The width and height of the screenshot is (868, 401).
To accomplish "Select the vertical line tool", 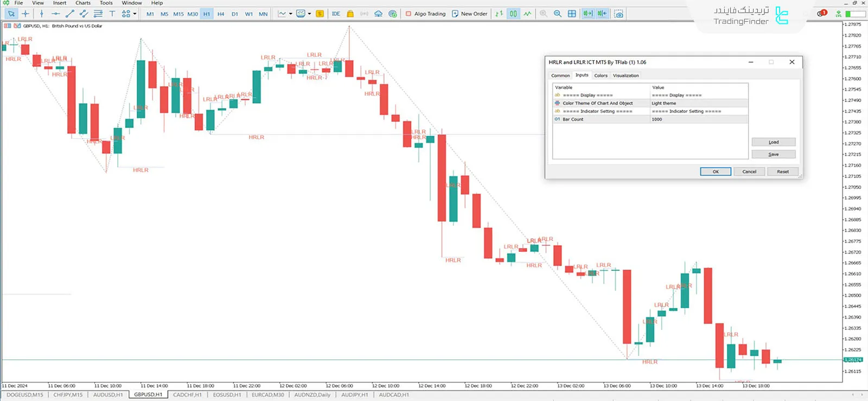I will coord(42,14).
